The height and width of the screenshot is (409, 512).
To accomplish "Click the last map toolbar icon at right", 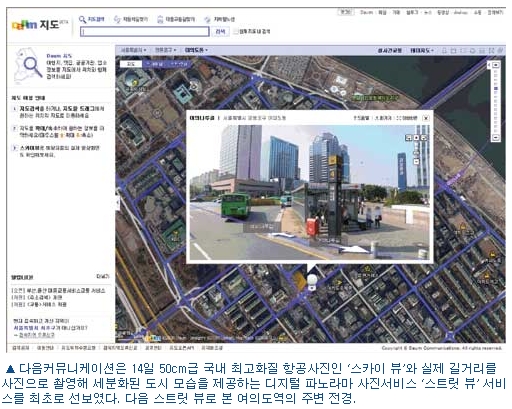I will (x=500, y=51).
